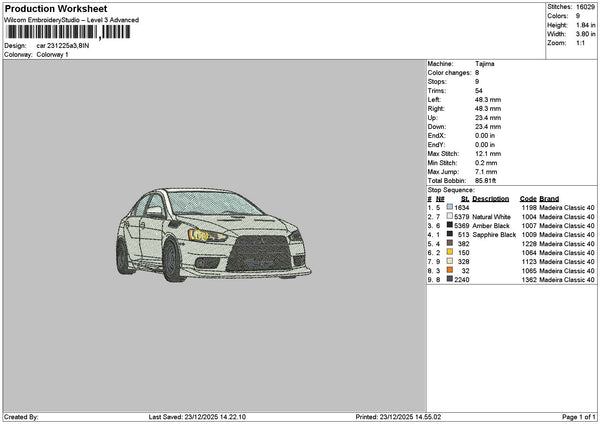This screenshot has height=424, width=600.
Task: Click the Description column header
Action: [x=490, y=198]
